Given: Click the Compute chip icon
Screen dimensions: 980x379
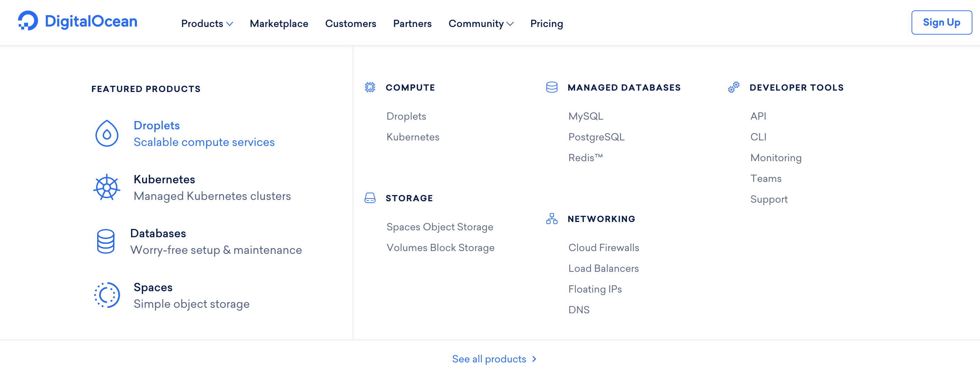Looking at the screenshot, I should [x=370, y=87].
